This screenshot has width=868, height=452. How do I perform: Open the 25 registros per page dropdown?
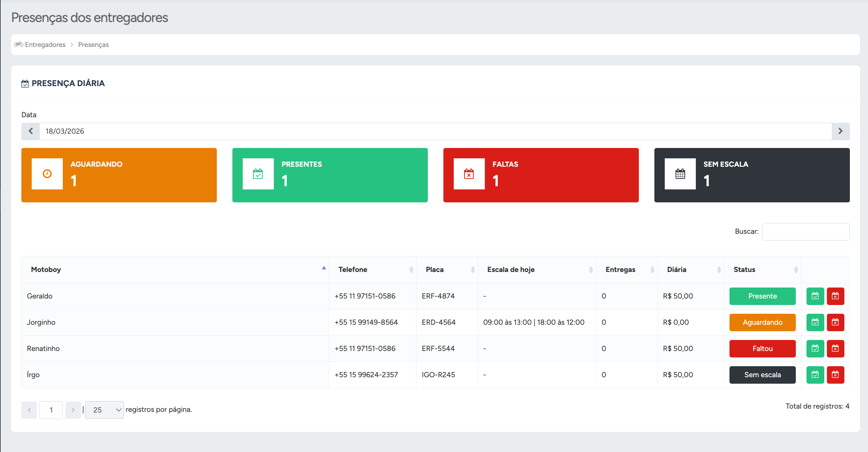pyautogui.click(x=104, y=410)
